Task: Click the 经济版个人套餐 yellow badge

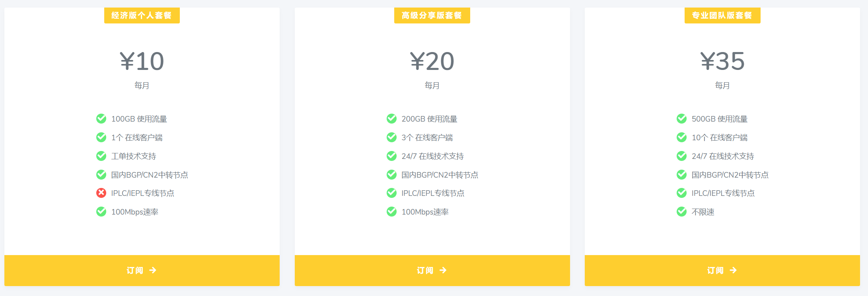Action: point(142,15)
